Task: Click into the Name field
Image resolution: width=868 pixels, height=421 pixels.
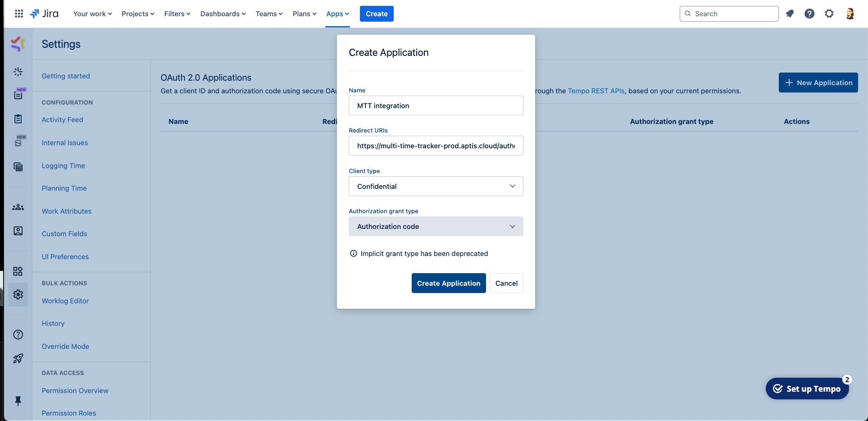Action: [436, 105]
